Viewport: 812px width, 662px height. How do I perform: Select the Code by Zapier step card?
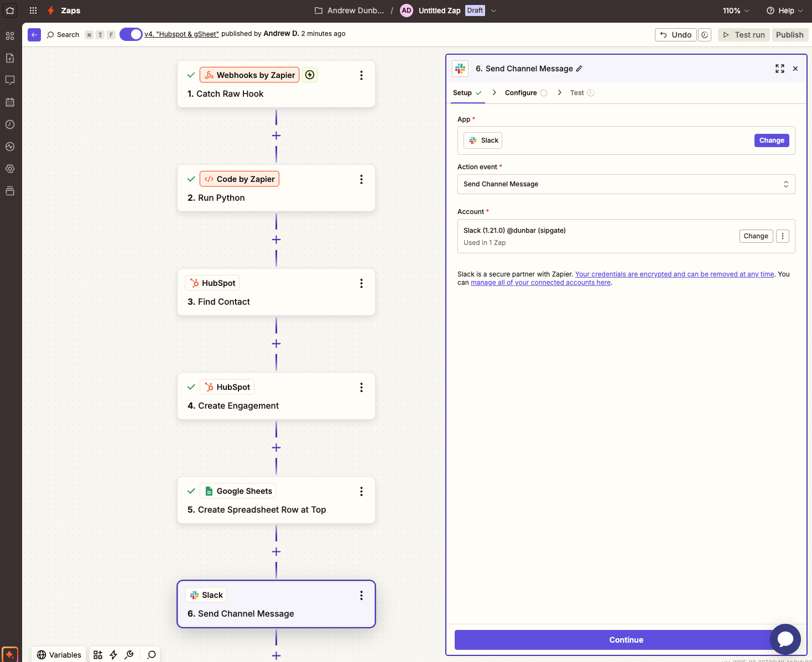(x=276, y=188)
